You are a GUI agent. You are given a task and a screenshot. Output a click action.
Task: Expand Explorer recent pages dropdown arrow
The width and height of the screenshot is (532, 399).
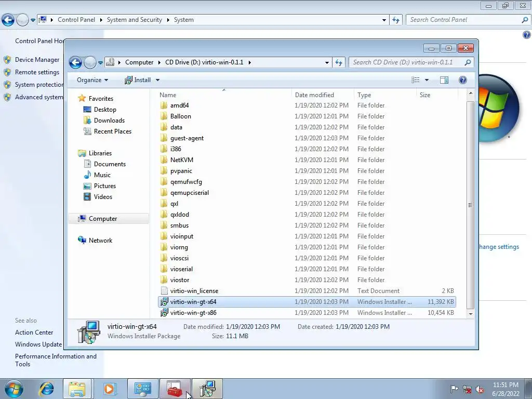[100, 62]
